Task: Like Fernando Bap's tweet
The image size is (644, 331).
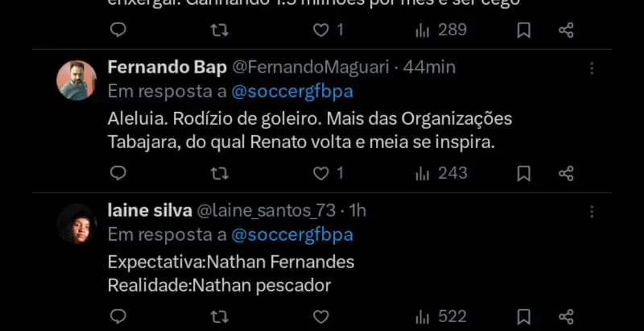Action: pyautogui.click(x=321, y=173)
